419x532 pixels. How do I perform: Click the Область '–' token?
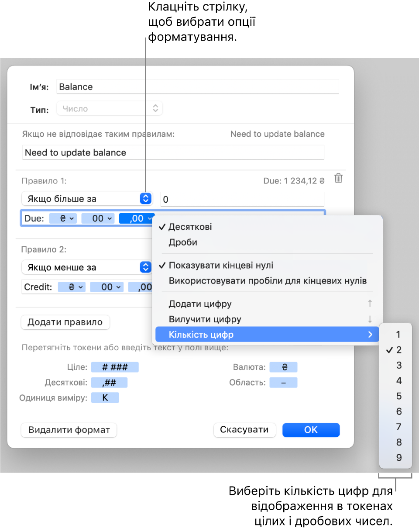pyautogui.click(x=283, y=383)
